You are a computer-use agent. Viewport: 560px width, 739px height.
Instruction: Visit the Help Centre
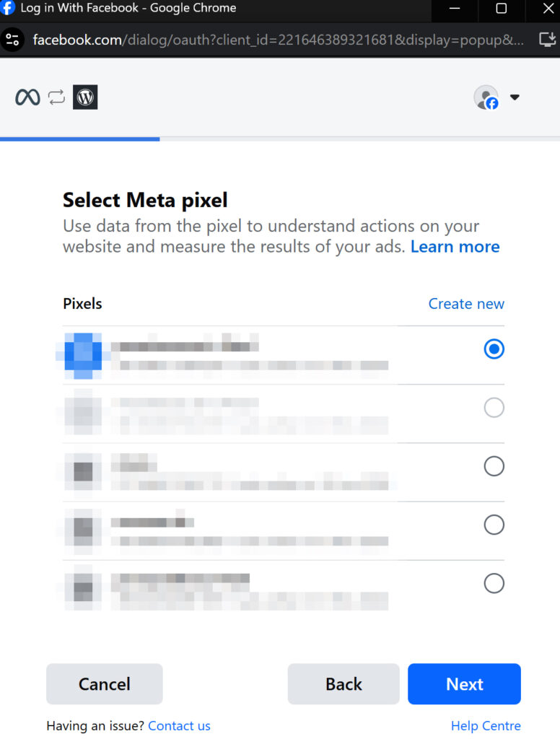[x=486, y=726]
